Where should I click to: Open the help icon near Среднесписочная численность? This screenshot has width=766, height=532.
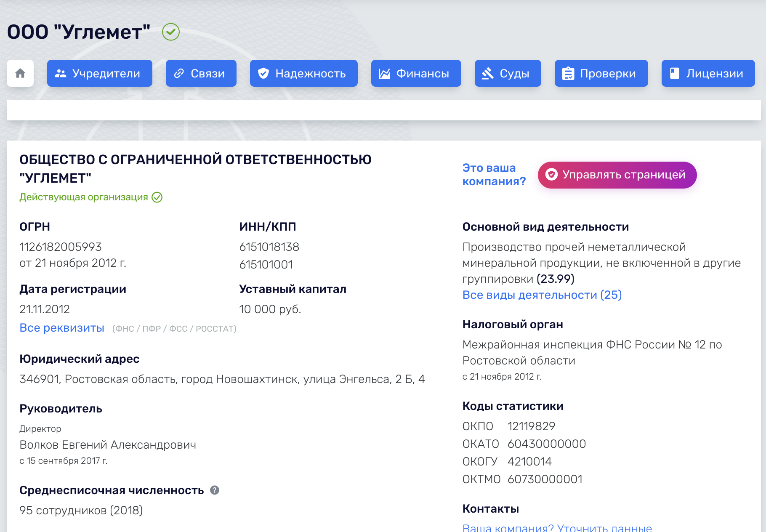tap(215, 490)
